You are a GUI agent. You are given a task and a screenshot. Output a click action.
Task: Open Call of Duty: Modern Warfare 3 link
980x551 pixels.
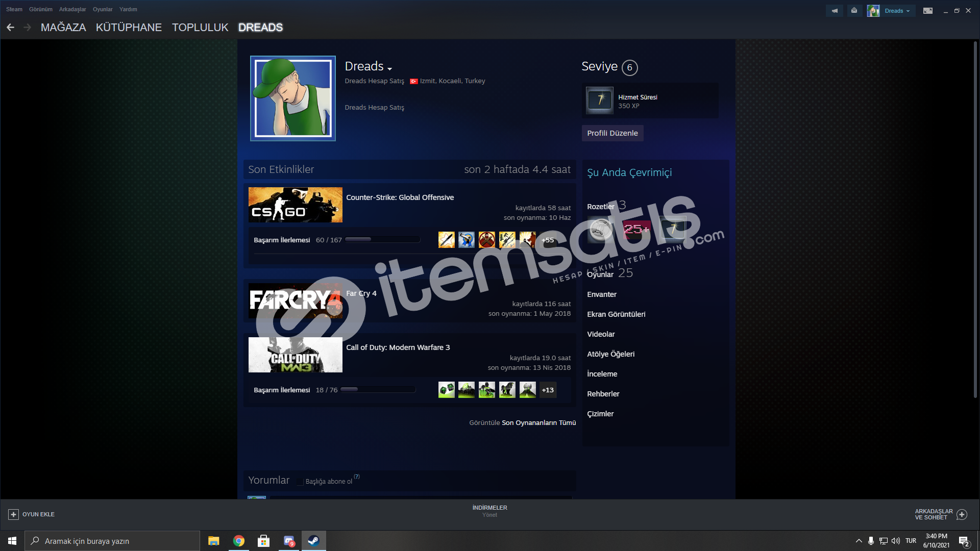(398, 347)
